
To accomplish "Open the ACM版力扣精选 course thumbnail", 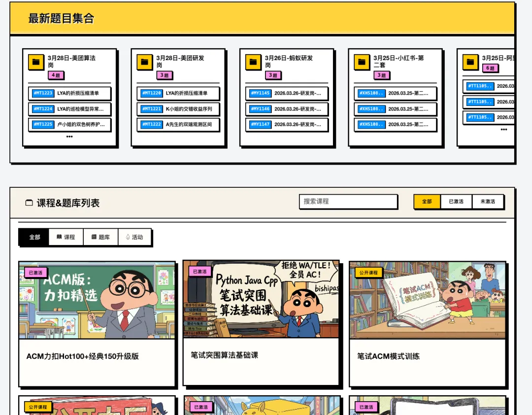I will (x=97, y=300).
